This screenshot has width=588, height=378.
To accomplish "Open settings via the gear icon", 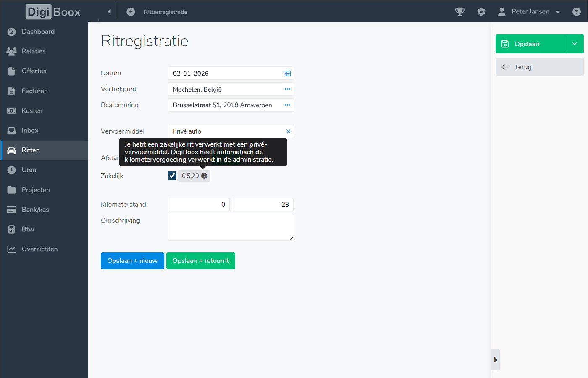I will (481, 12).
